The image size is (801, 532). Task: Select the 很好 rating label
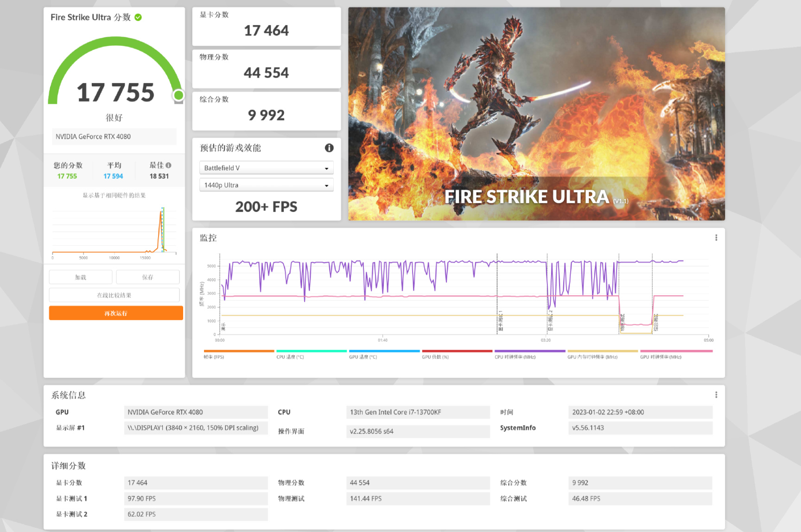pos(114,118)
